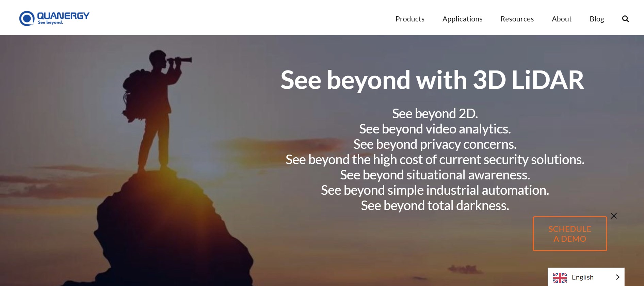
Task: Click the "See beyond video analytics." line
Action: [435, 129]
